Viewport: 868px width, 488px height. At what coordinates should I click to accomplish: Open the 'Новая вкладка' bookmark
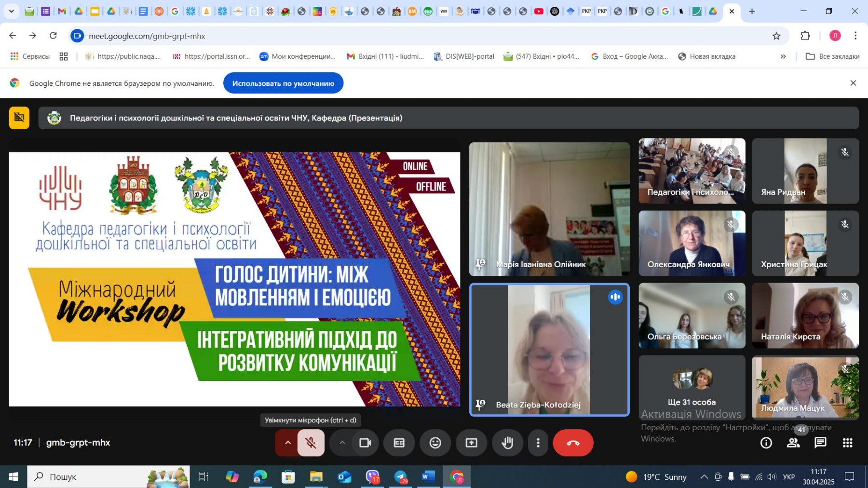(707, 56)
